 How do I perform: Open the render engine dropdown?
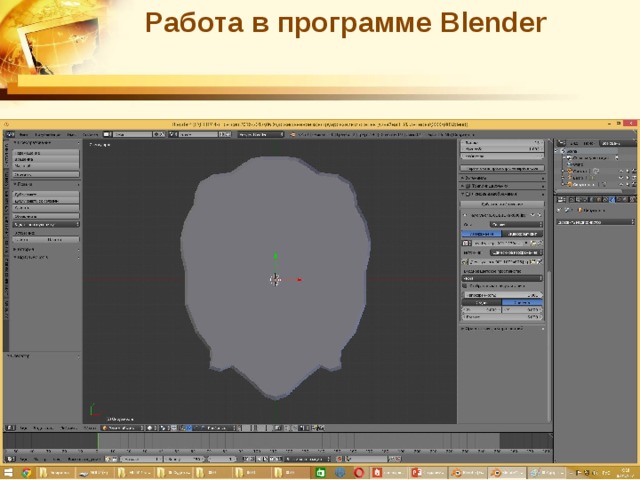coord(260,134)
